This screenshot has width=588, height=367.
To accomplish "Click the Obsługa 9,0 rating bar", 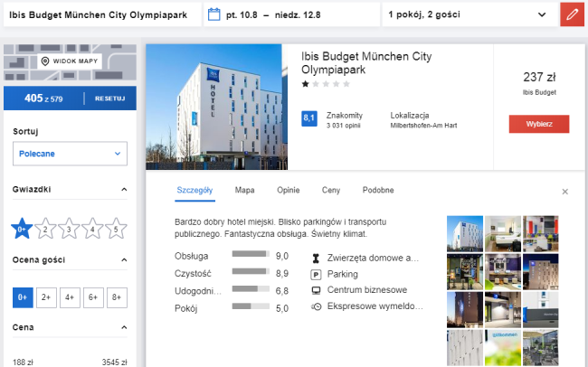I will 251,254.
